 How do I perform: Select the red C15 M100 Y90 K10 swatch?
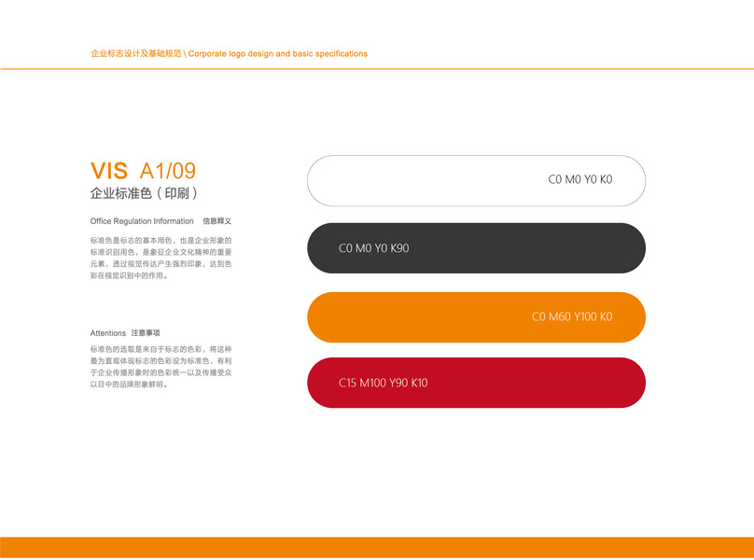pyautogui.click(x=476, y=383)
